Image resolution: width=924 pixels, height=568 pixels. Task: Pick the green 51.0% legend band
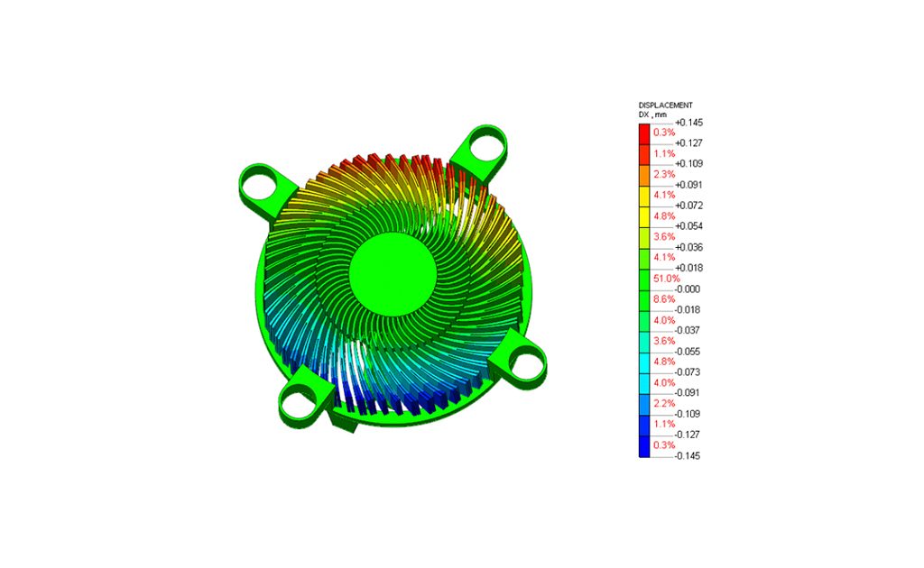pos(644,279)
